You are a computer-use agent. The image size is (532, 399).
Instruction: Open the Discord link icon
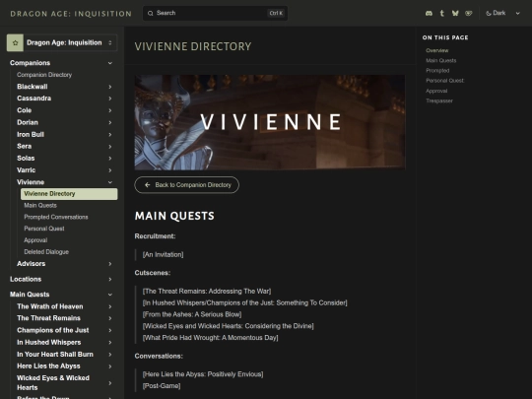click(x=429, y=13)
